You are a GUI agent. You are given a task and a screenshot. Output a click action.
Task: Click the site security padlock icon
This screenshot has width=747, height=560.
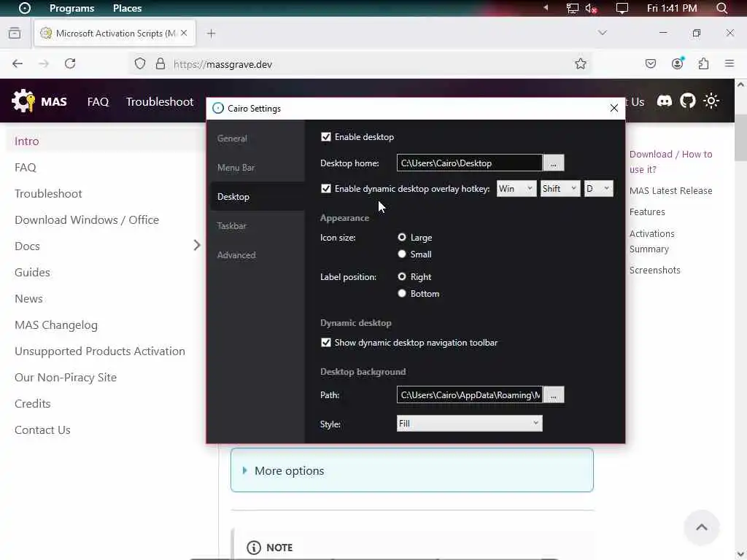coord(160,64)
